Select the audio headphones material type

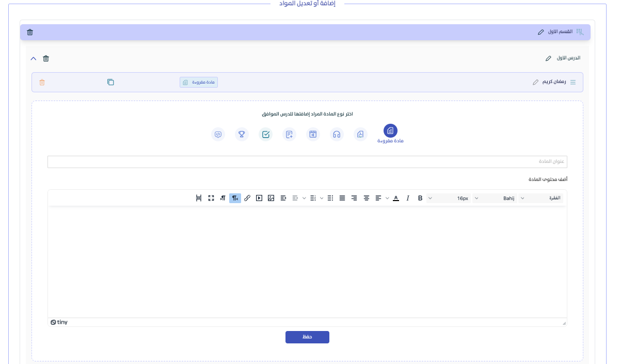coord(337,135)
